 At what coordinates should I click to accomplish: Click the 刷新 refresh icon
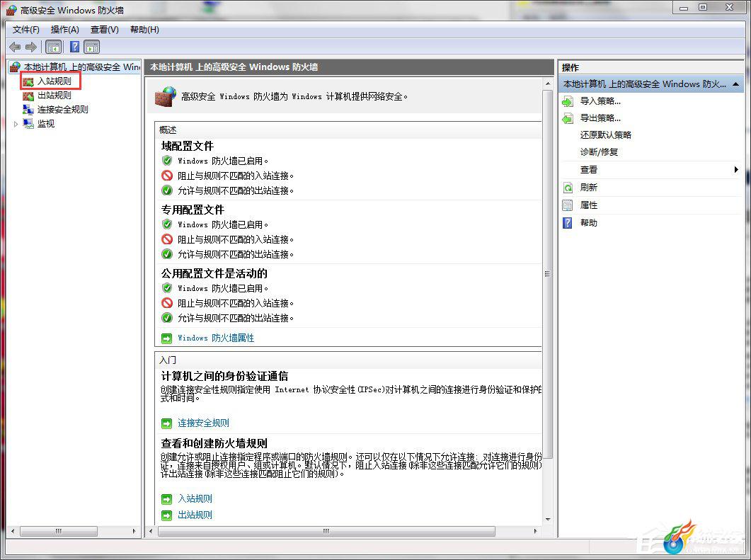pos(568,188)
